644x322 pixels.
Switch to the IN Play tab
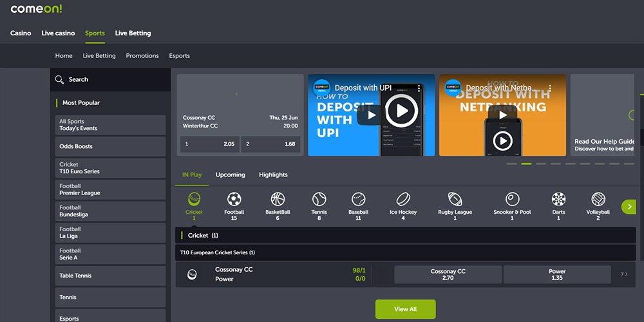coord(192,175)
